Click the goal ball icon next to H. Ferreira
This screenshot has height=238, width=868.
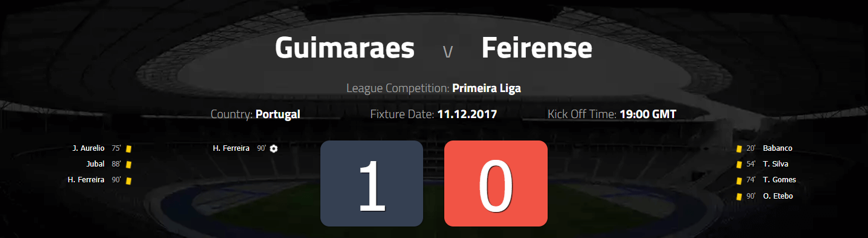point(274,148)
